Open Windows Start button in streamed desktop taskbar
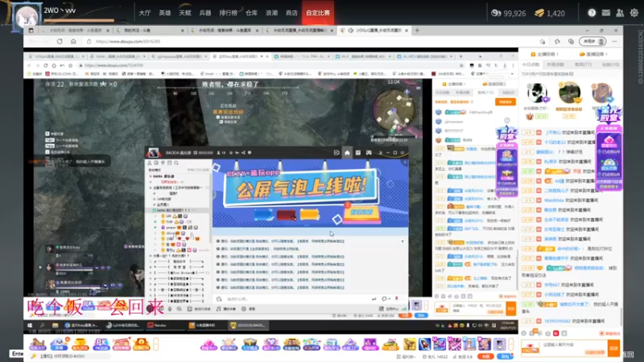This screenshot has width=644, height=362. tap(30, 326)
